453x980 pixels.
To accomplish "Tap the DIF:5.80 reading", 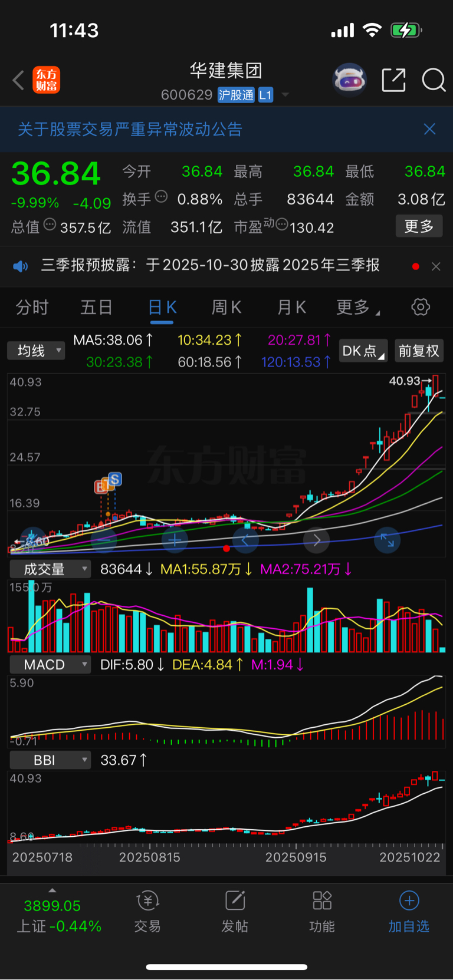I will (132, 665).
